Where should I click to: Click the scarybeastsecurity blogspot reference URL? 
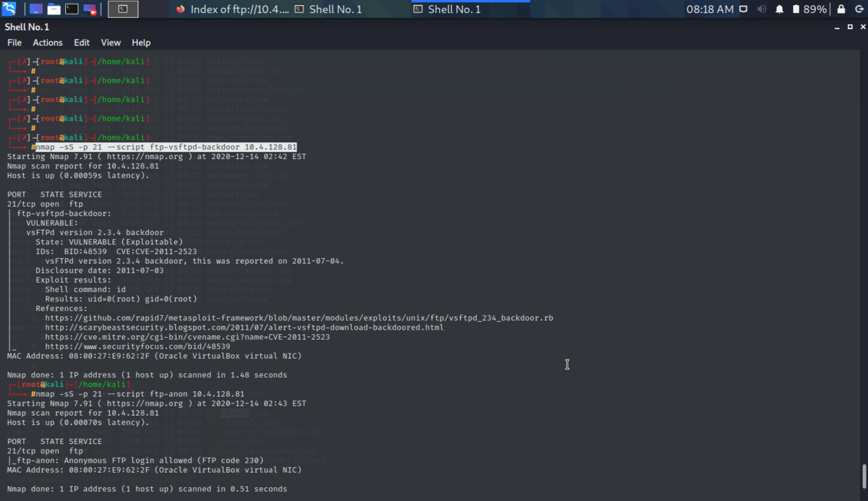244,327
